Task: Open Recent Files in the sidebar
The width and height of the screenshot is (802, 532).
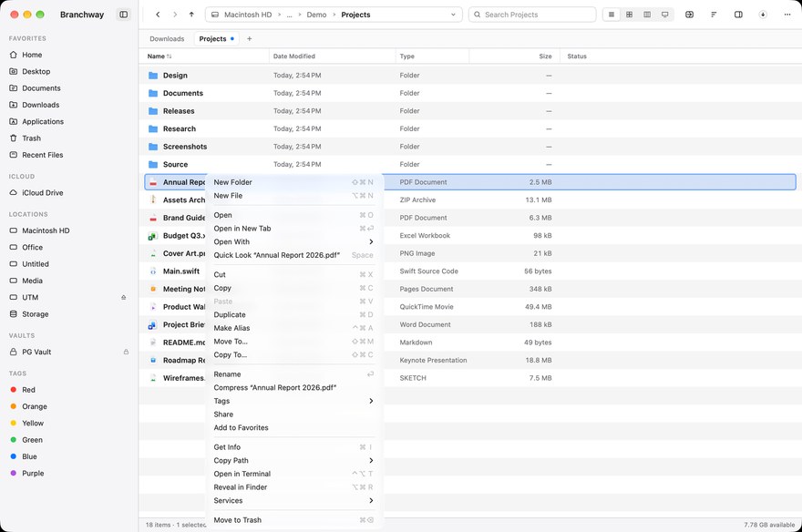Action: click(43, 155)
